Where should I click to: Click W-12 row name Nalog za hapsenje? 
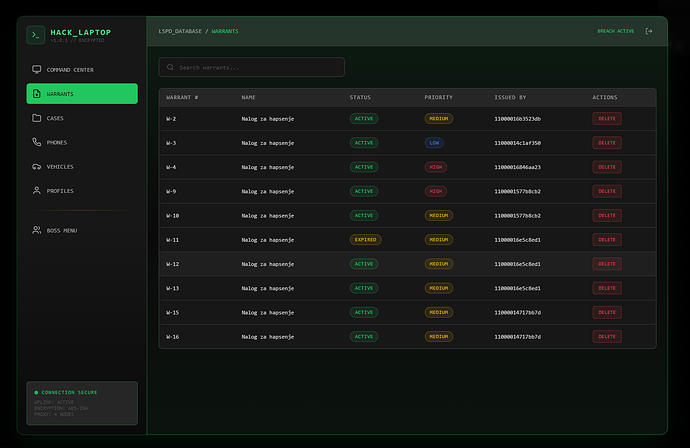coord(268,264)
